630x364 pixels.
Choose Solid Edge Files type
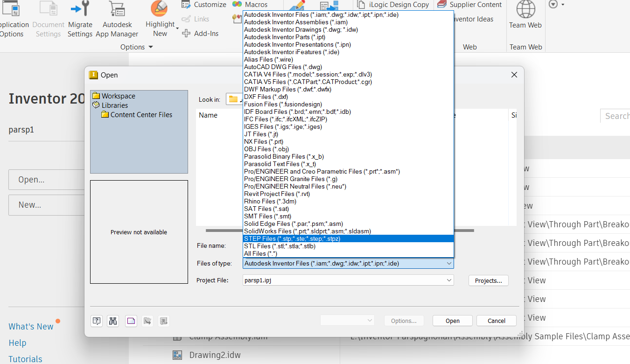tap(348, 224)
